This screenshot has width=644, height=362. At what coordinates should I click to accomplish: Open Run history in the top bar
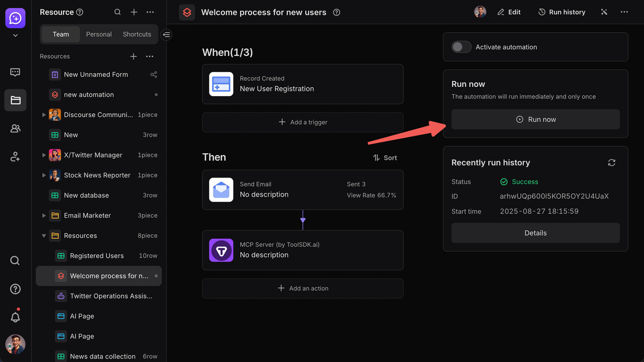pyautogui.click(x=561, y=12)
